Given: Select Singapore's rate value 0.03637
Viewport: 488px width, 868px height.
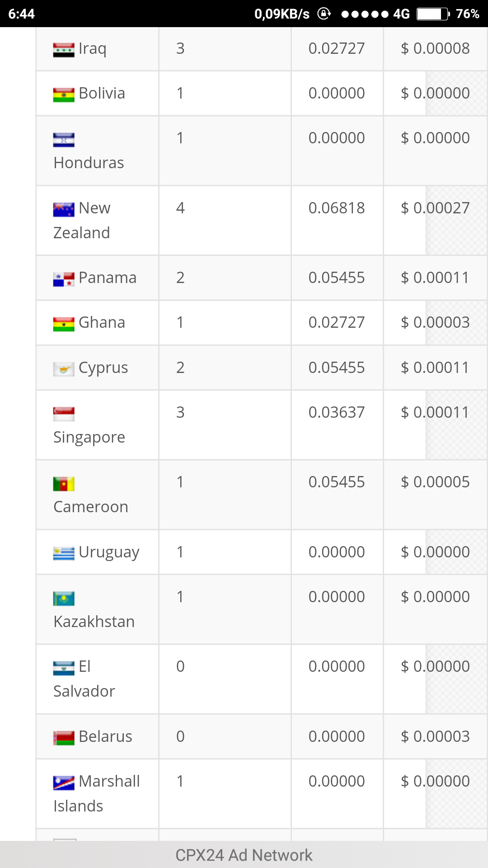Looking at the screenshot, I should pyautogui.click(x=337, y=412).
